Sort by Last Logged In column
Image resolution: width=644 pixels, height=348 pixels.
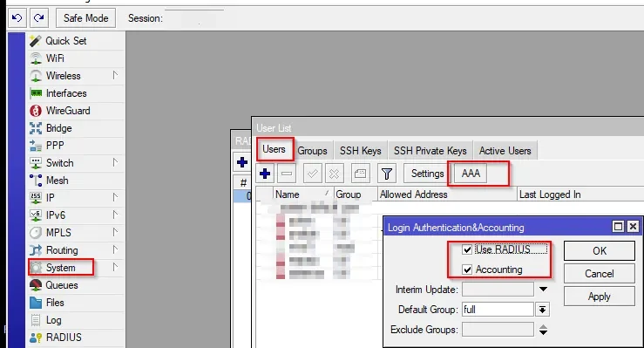coord(580,194)
